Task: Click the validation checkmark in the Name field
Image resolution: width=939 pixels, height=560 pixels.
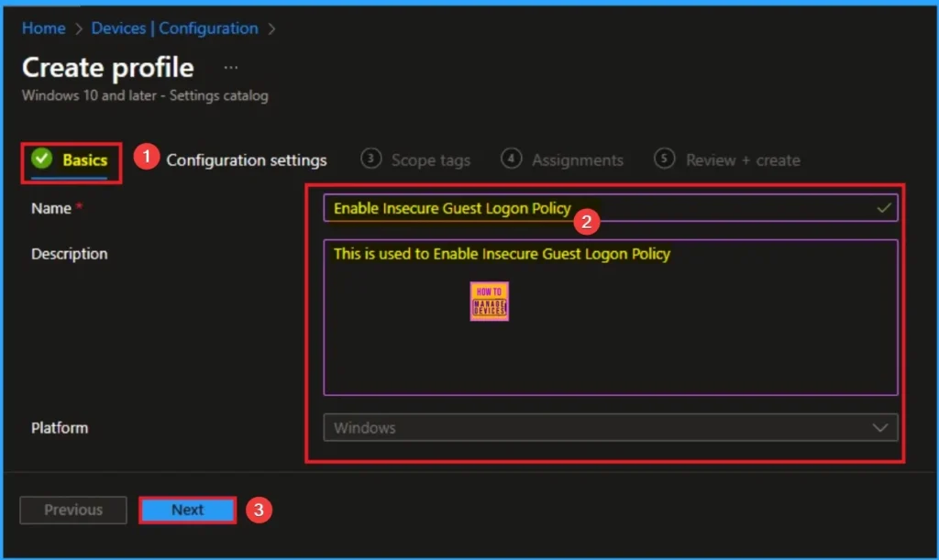Action: pos(883,208)
